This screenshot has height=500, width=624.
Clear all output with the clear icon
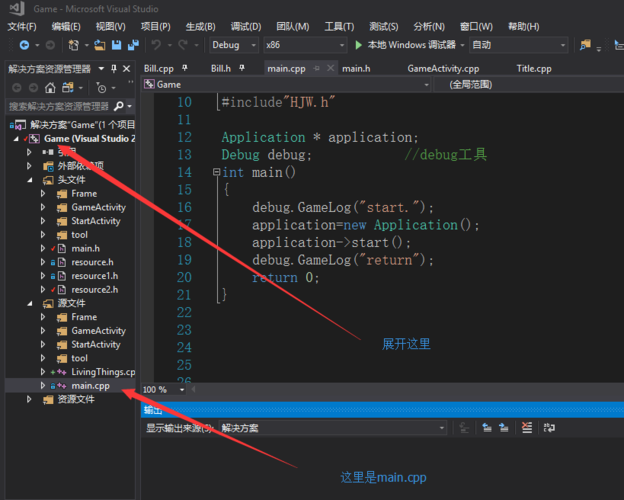coord(526,428)
